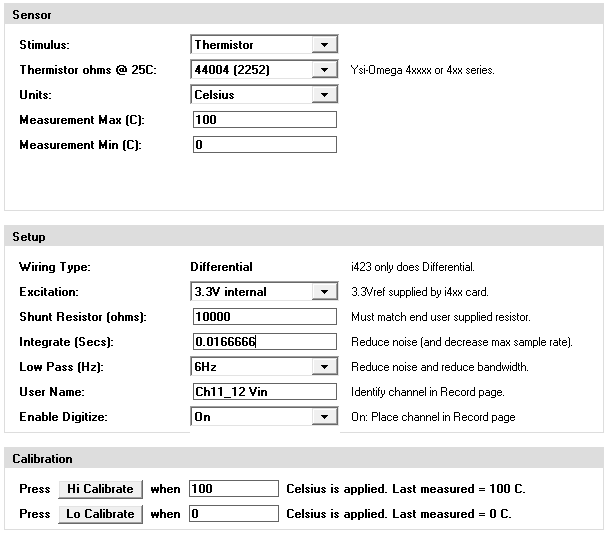Click the Low Pass dropdown arrow button

coord(324,367)
